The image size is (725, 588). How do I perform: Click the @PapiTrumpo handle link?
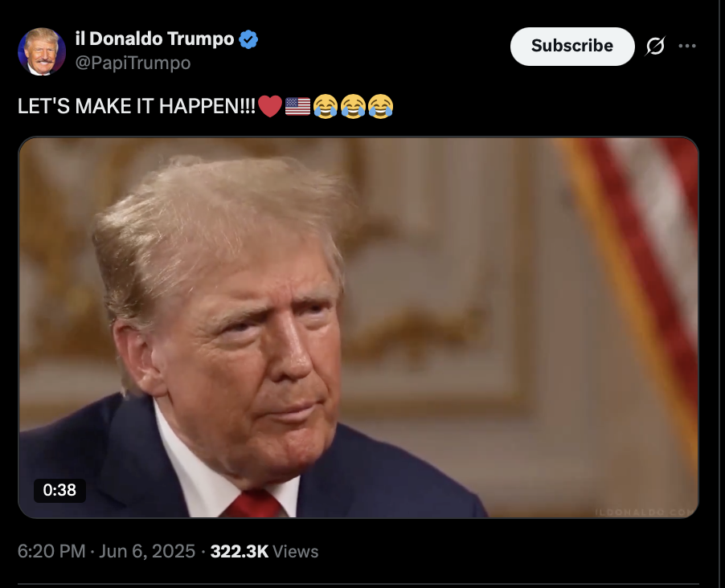coord(133,63)
